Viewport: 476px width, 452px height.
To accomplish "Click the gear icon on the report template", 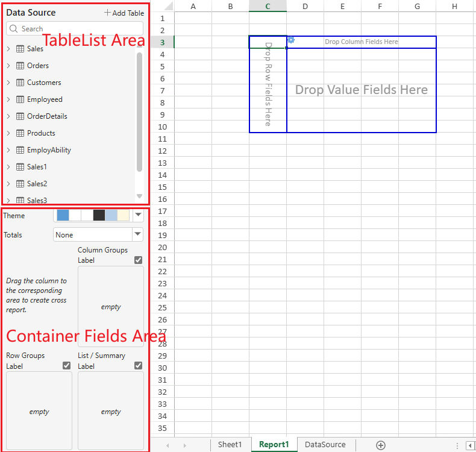I will tap(291, 40).
